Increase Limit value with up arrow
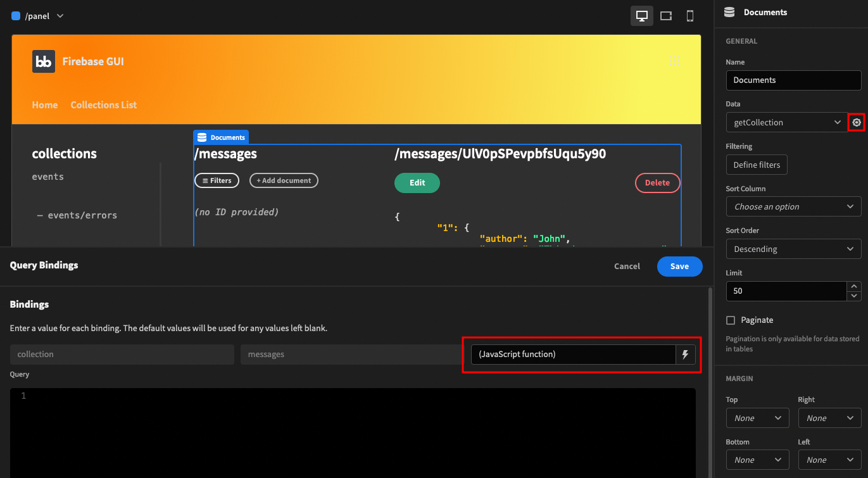The image size is (868, 478). [x=854, y=286]
